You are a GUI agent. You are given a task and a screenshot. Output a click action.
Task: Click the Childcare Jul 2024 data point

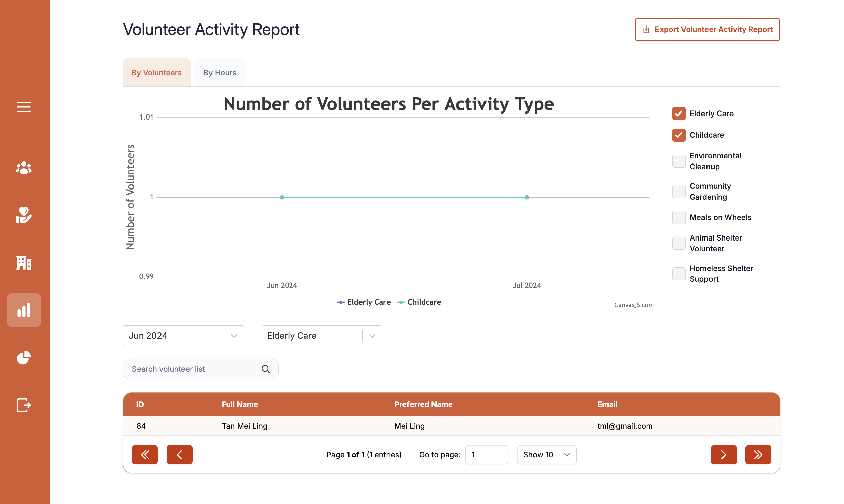527,197
